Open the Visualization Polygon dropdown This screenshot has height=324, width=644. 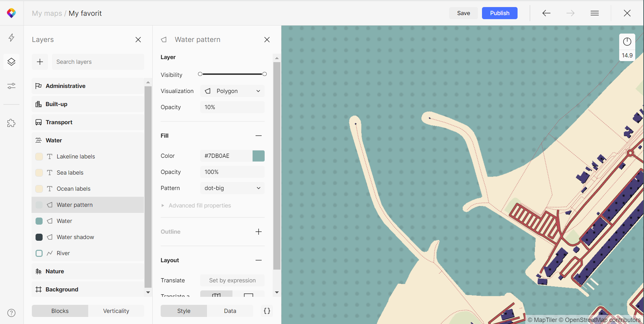(x=232, y=91)
